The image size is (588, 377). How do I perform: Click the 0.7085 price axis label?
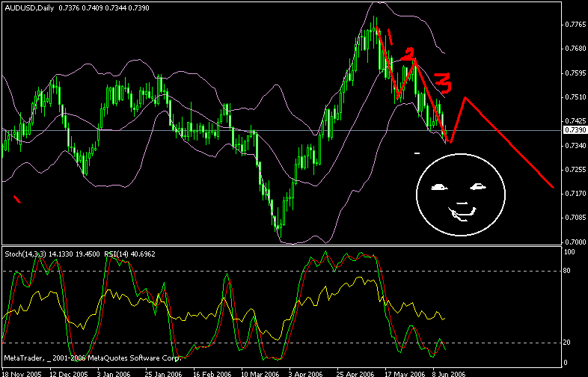pyautogui.click(x=575, y=217)
